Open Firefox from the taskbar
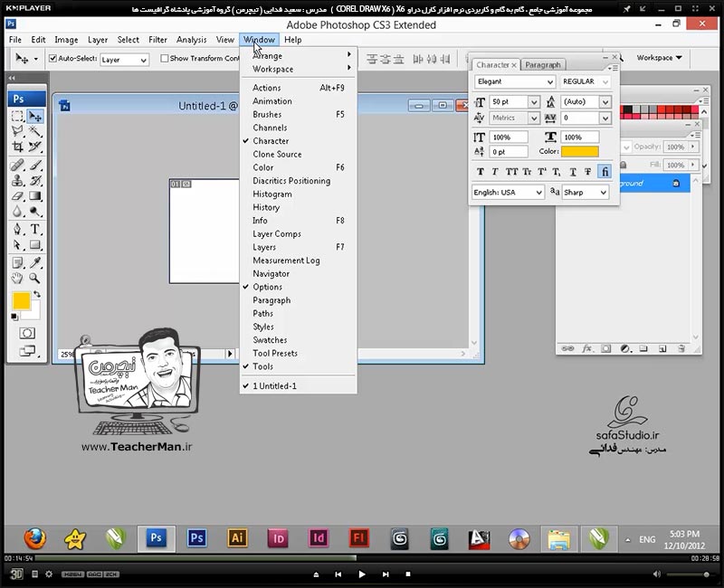The width and height of the screenshot is (724, 588). tap(34, 538)
